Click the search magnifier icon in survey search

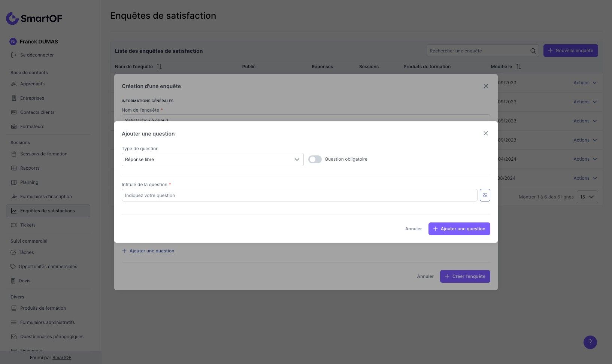tap(533, 51)
